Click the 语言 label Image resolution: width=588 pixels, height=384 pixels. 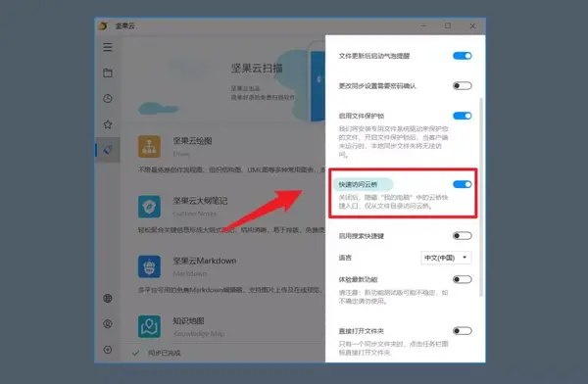click(x=345, y=258)
